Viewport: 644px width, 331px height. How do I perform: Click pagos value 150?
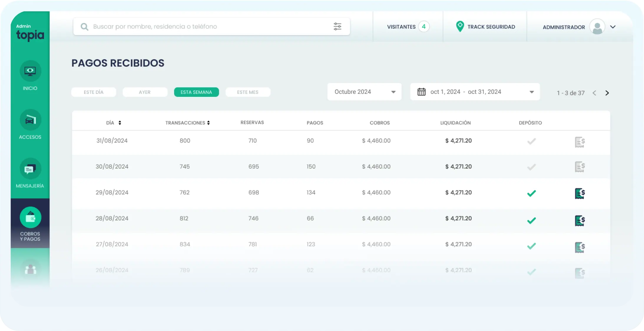pyautogui.click(x=311, y=167)
